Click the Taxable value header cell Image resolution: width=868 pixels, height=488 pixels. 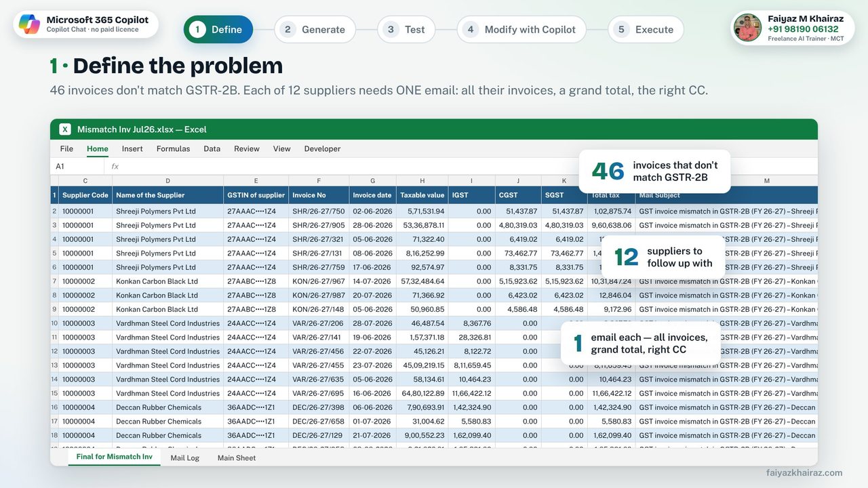422,195
